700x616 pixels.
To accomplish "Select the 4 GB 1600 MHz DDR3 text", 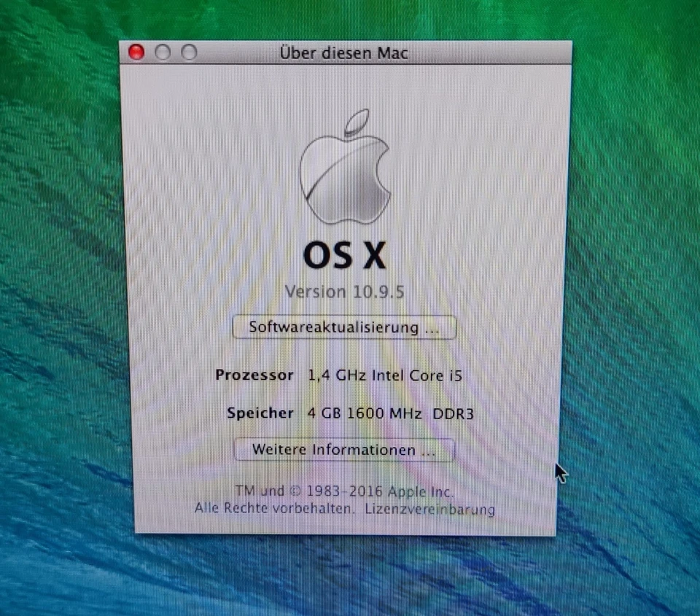I will pyautogui.click(x=391, y=413).
